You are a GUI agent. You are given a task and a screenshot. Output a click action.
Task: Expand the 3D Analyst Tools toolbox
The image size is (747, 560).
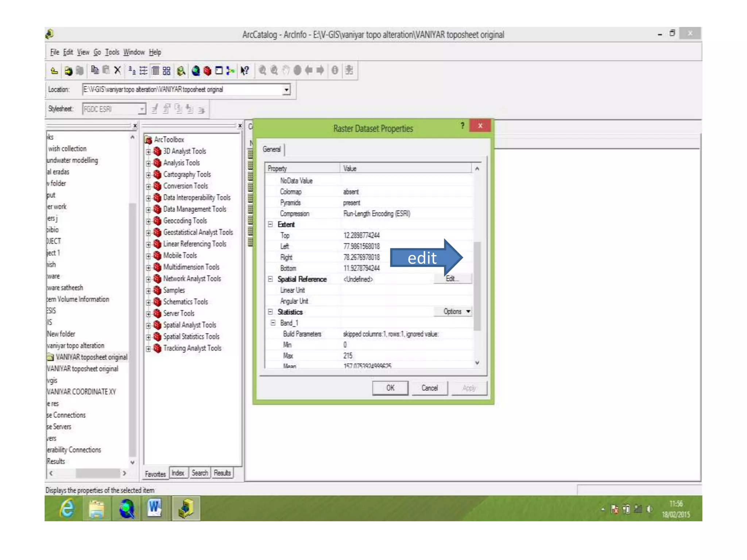pos(148,151)
